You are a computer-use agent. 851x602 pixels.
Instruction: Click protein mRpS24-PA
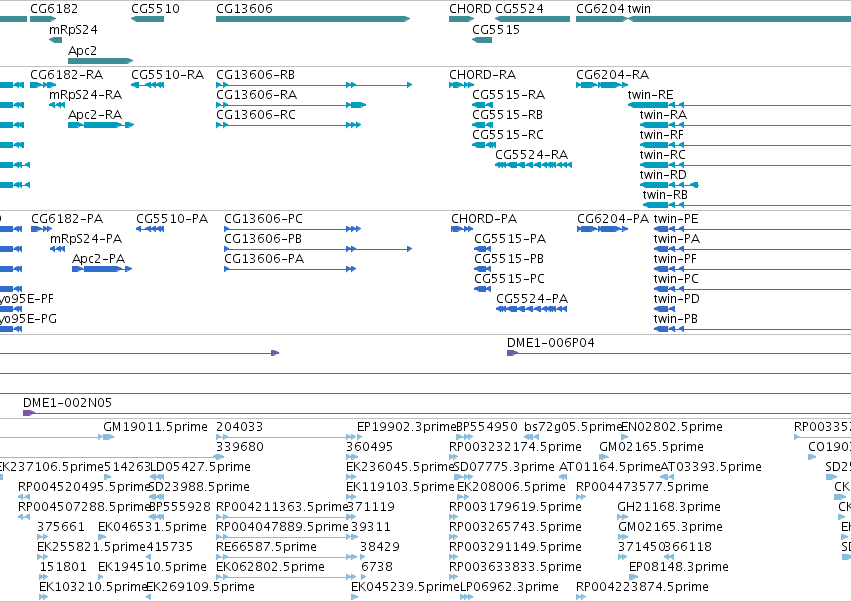pyautogui.click(x=86, y=239)
